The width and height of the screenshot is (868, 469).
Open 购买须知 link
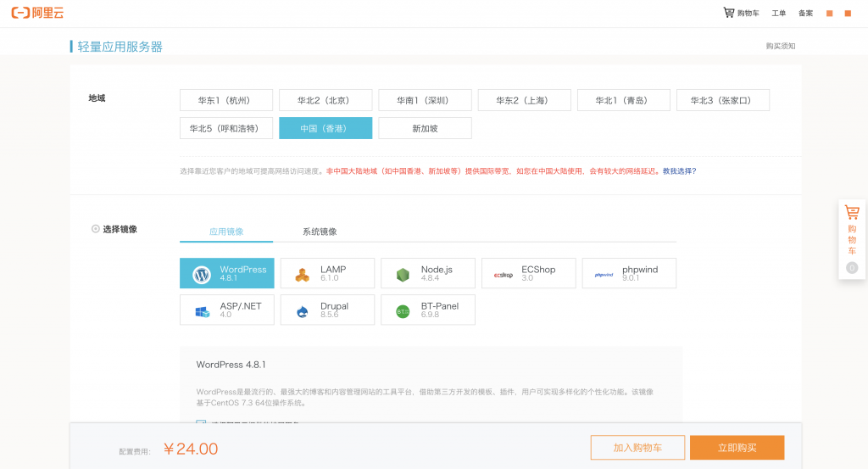click(x=781, y=46)
